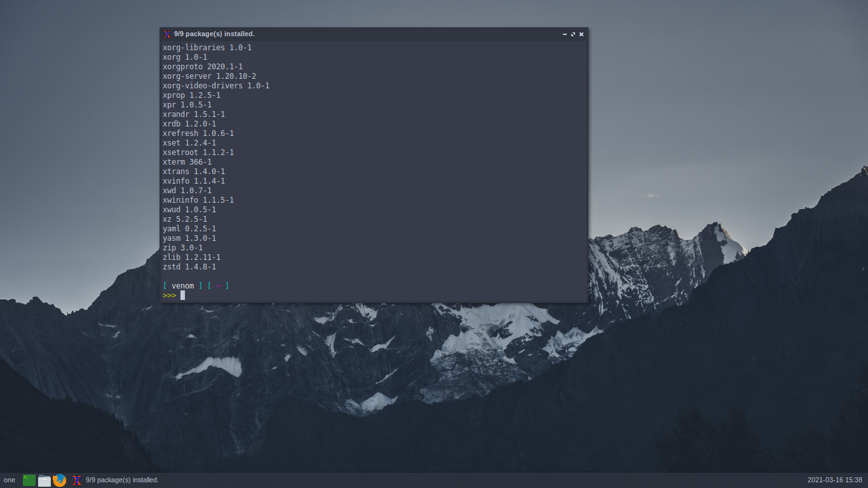Open the terminal launcher in the taskbar
Screen dimensions: 868x488
click(x=29, y=480)
